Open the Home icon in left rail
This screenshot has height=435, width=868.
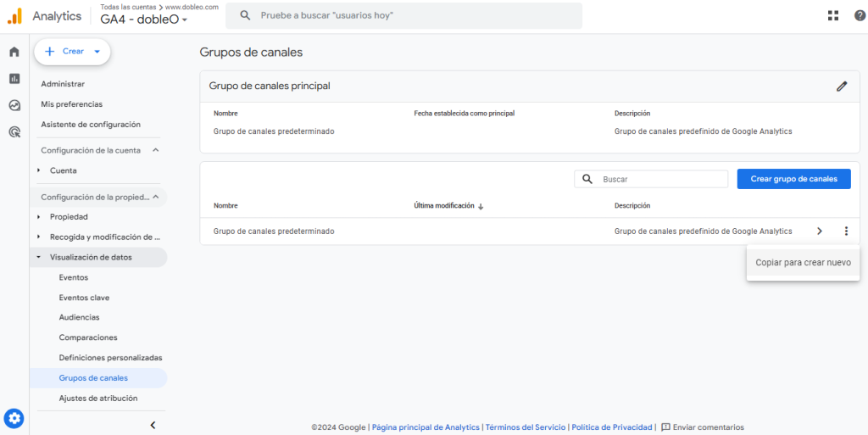14,52
